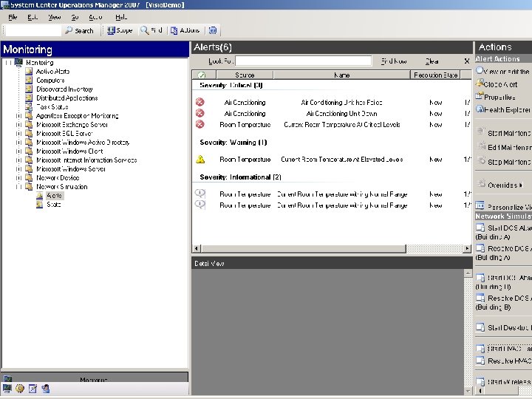Screen dimensions: 532x399
Task: Click View or Edit the settings action
Action: [x=503, y=71]
